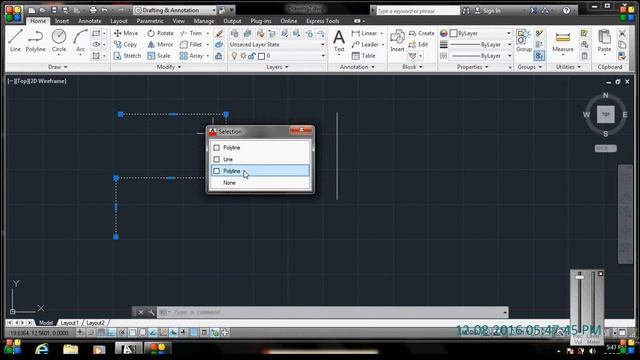Launch the Array tool

pos(191,56)
